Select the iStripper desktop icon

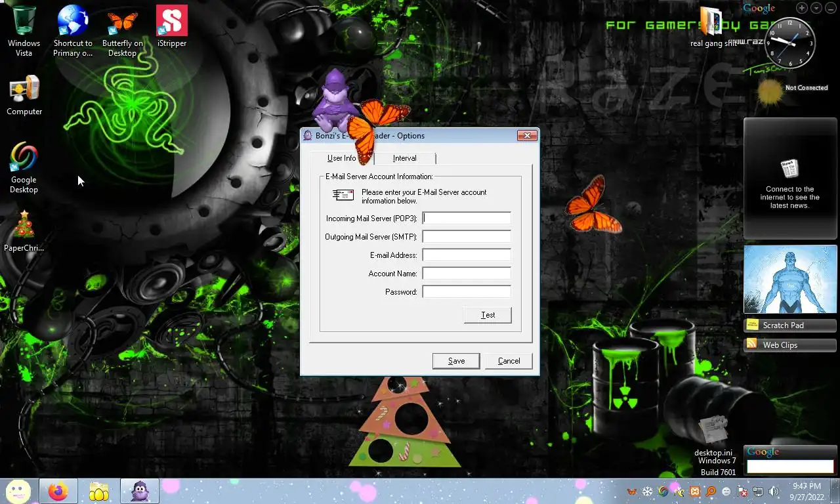tap(172, 26)
